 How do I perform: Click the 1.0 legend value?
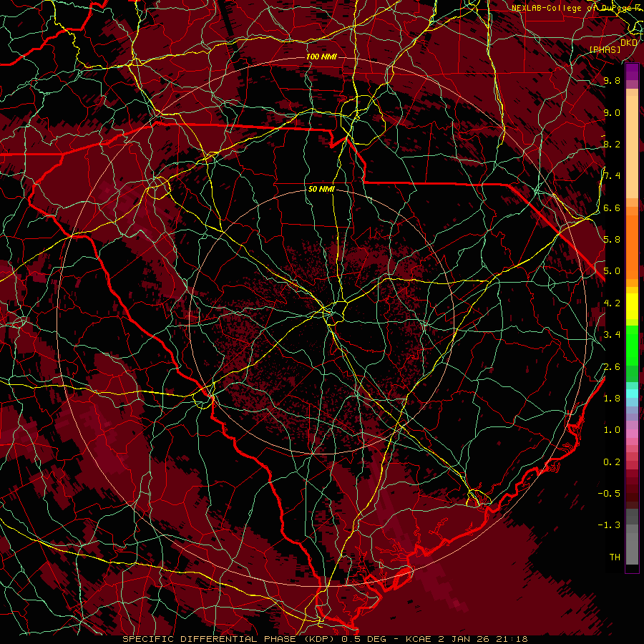612,430
